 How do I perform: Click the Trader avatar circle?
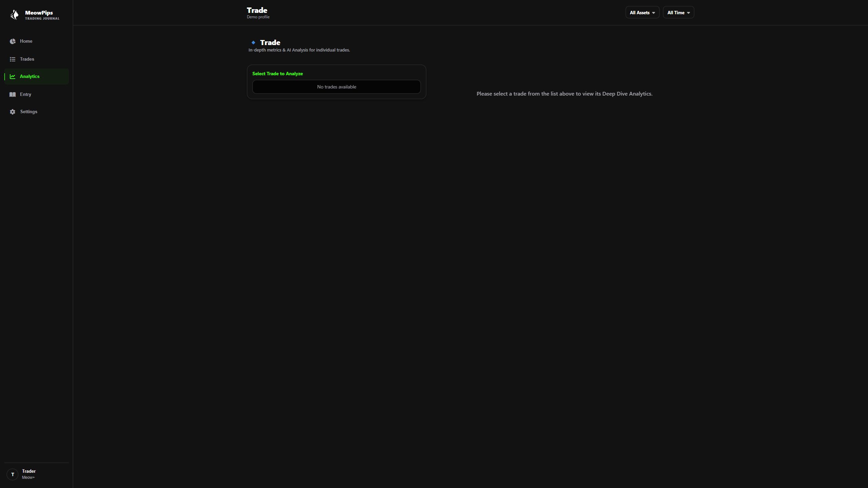(13, 474)
